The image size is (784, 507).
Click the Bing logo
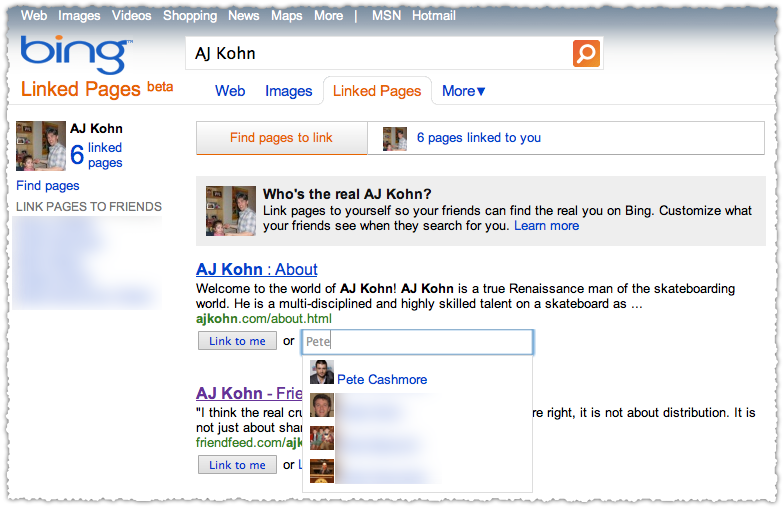pyautogui.click(x=76, y=54)
